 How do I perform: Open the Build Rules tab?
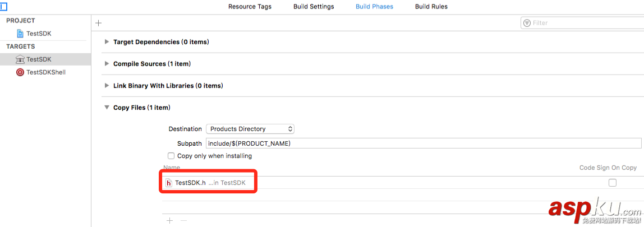[431, 7]
